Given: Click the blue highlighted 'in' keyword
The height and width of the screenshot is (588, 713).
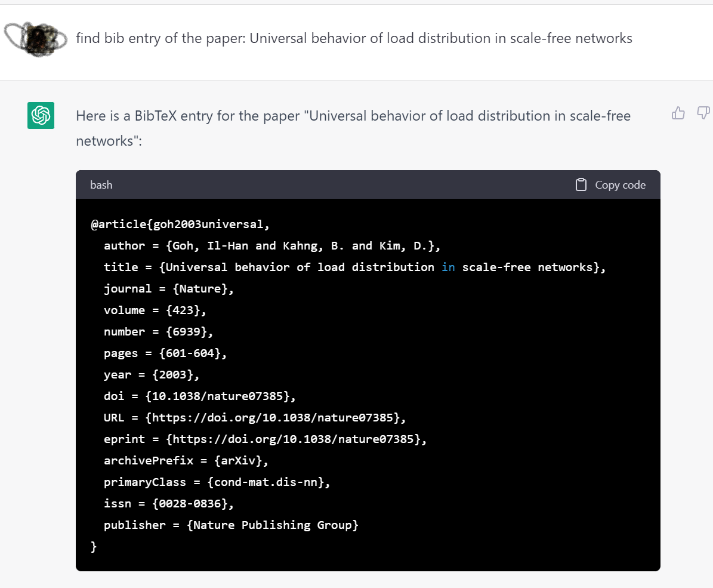Looking at the screenshot, I should pos(447,267).
